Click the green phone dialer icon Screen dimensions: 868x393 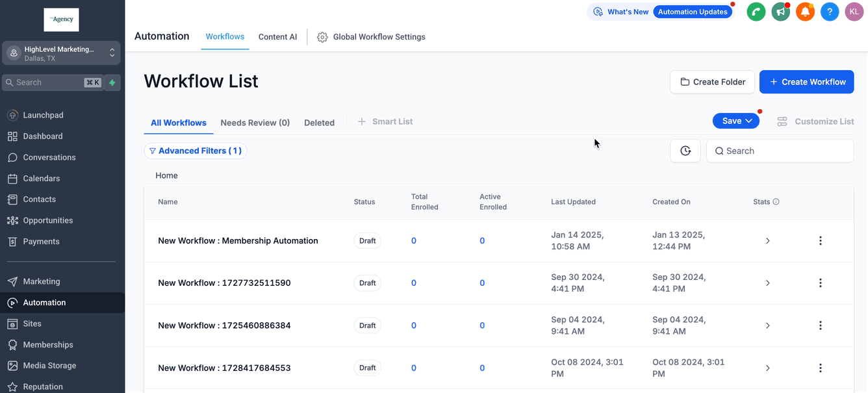756,12
